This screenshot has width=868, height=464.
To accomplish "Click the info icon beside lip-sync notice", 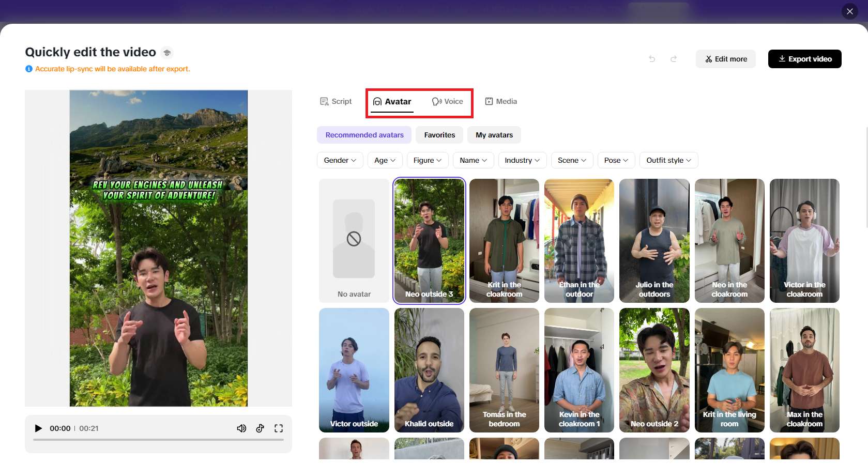I will coord(29,69).
